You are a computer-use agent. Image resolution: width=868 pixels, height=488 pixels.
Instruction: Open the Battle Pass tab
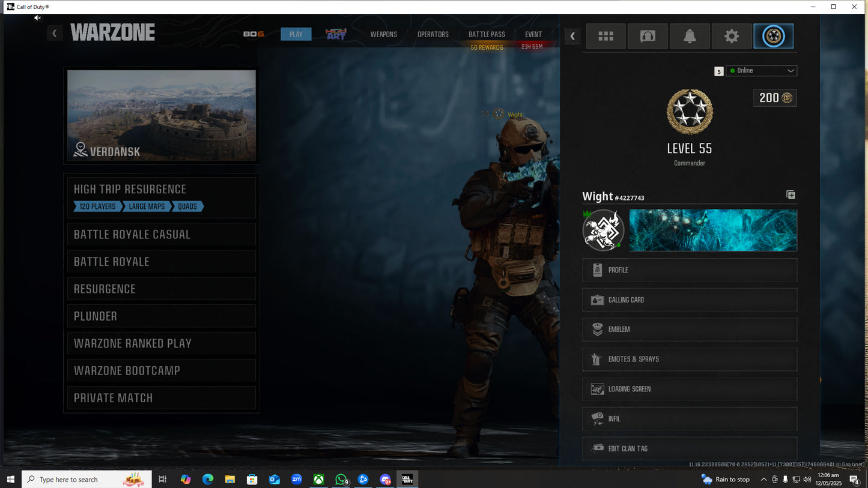(487, 34)
